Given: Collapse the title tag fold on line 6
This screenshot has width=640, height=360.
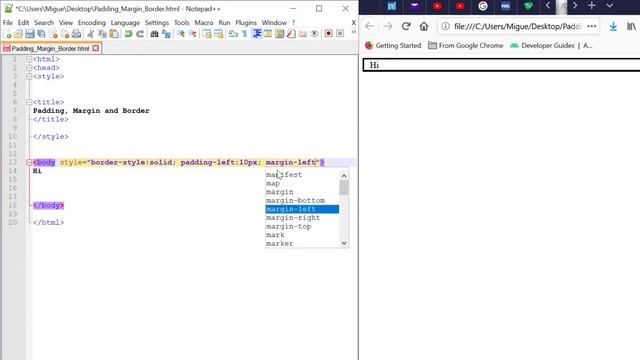Looking at the screenshot, I should click(x=29, y=102).
